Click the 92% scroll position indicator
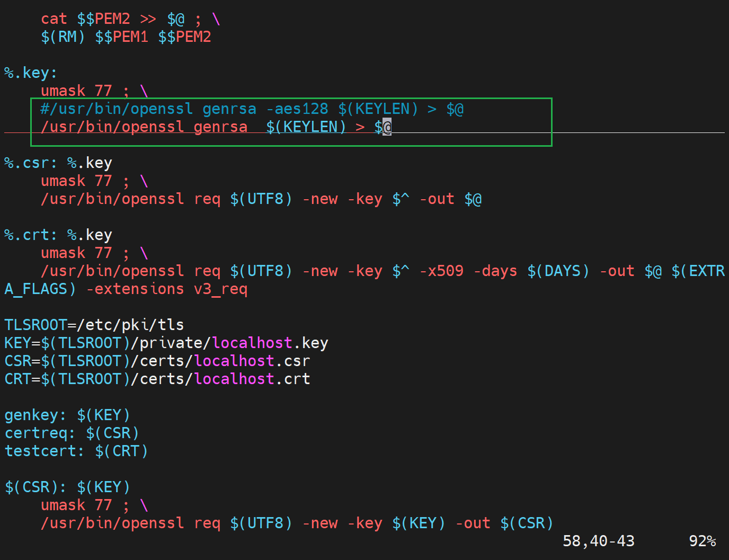Image resolution: width=729 pixels, height=560 pixels. point(702,541)
